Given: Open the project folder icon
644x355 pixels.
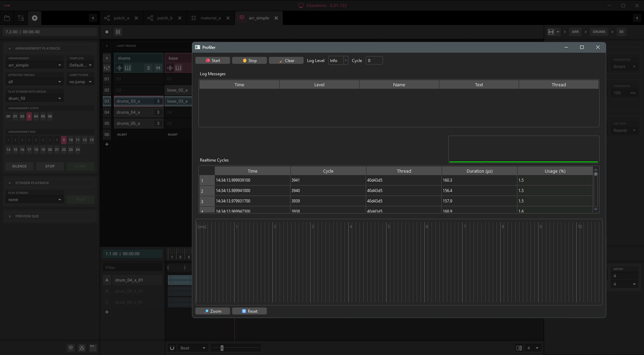Looking at the screenshot, I should (7, 18).
